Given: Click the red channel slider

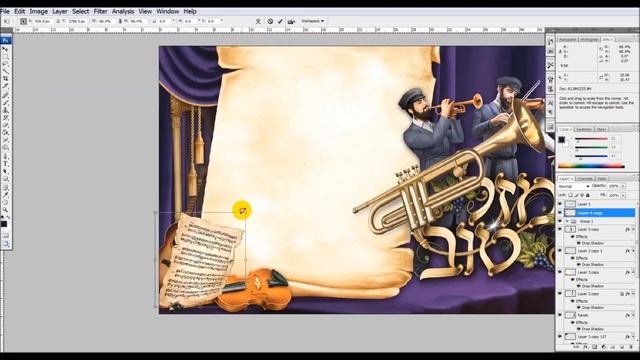Looking at the screenshot, I should click(591, 139).
